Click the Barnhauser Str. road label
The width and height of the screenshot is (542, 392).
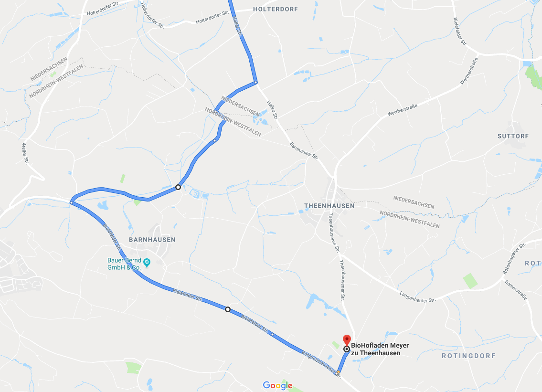click(x=304, y=151)
